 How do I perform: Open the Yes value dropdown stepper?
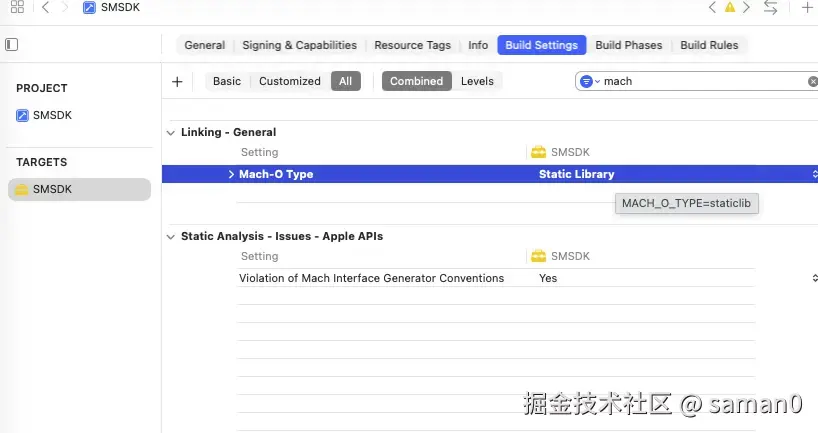point(814,278)
